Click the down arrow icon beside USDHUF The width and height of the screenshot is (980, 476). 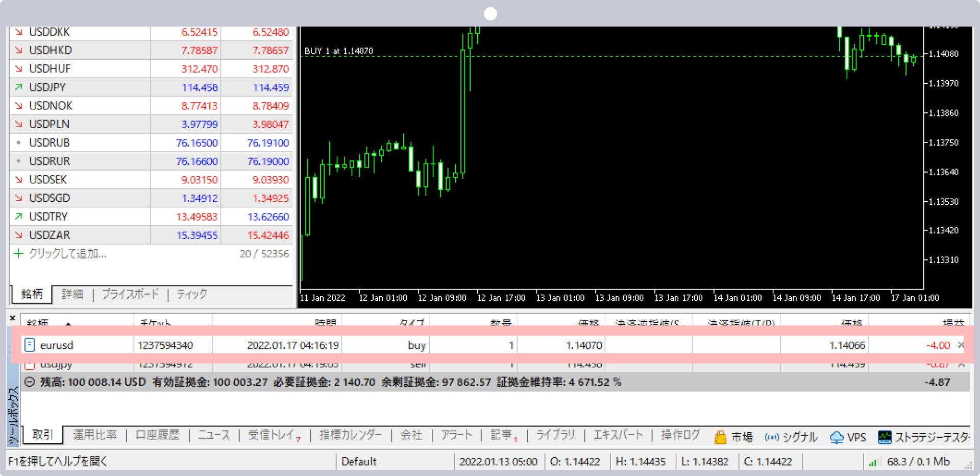click(x=18, y=68)
